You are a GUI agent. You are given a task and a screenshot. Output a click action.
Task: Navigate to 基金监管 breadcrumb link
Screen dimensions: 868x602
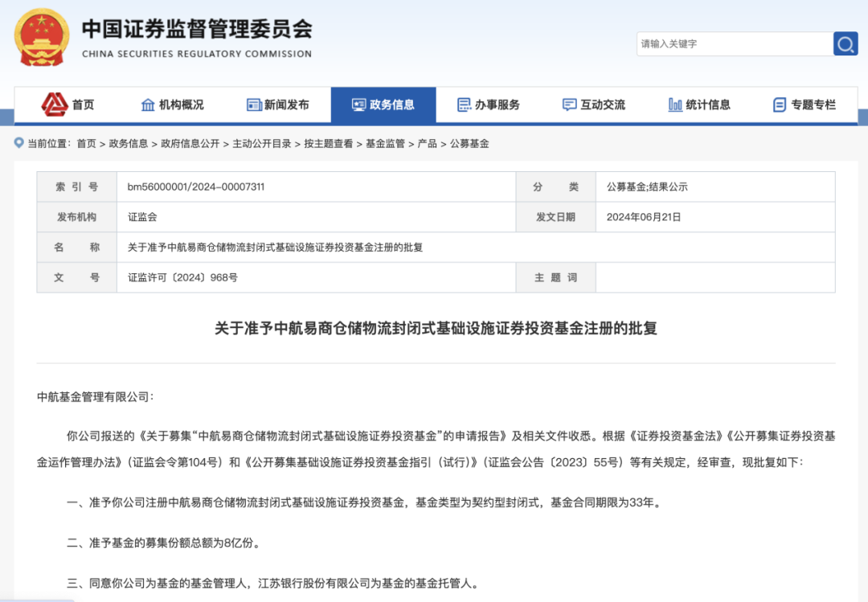pyautogui.click(x=385, y=144)
